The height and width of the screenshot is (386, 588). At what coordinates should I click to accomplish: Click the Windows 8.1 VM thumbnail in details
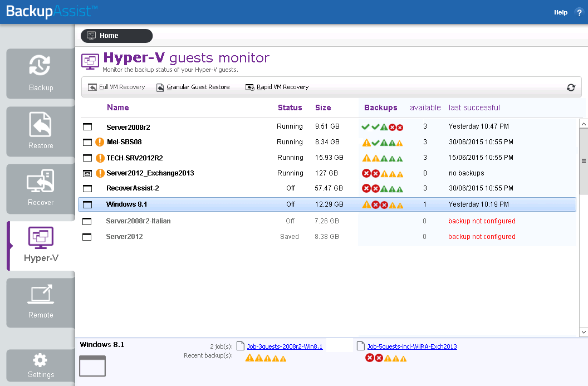coord(92,366)
